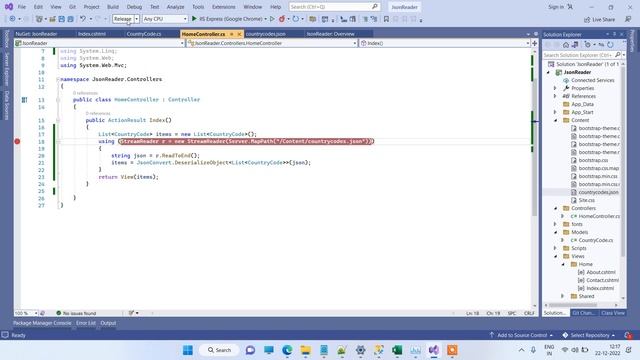This screenshot has width=640, height=360.
Task: Click the split editor plus icon
Action: [x=534, y=43]
